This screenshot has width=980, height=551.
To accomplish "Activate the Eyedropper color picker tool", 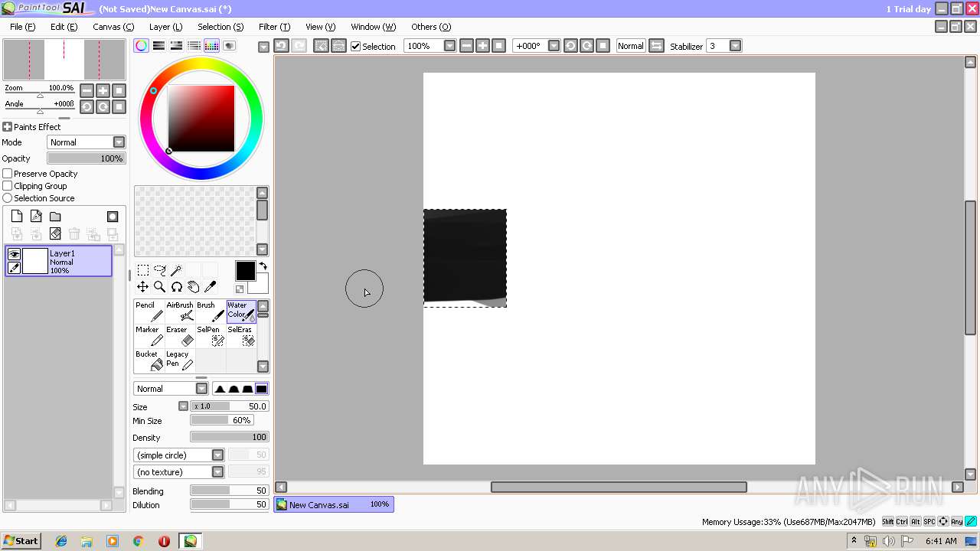I will (x=211, y=287).
